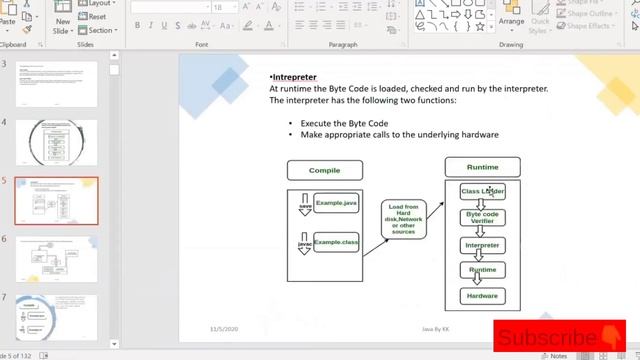The image size is (640, 360).
Task: Align text left
Action: (x=299, y=25)
